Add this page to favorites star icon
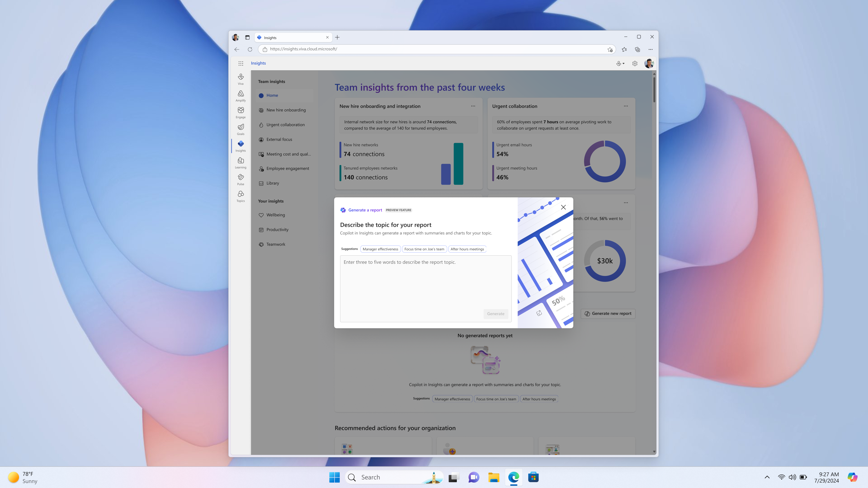 (610, 49)
